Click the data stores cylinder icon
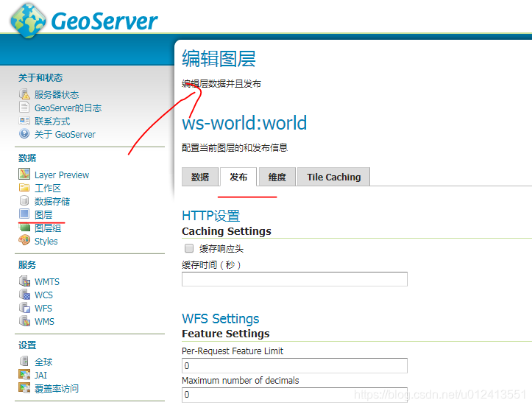 point(24,200)
